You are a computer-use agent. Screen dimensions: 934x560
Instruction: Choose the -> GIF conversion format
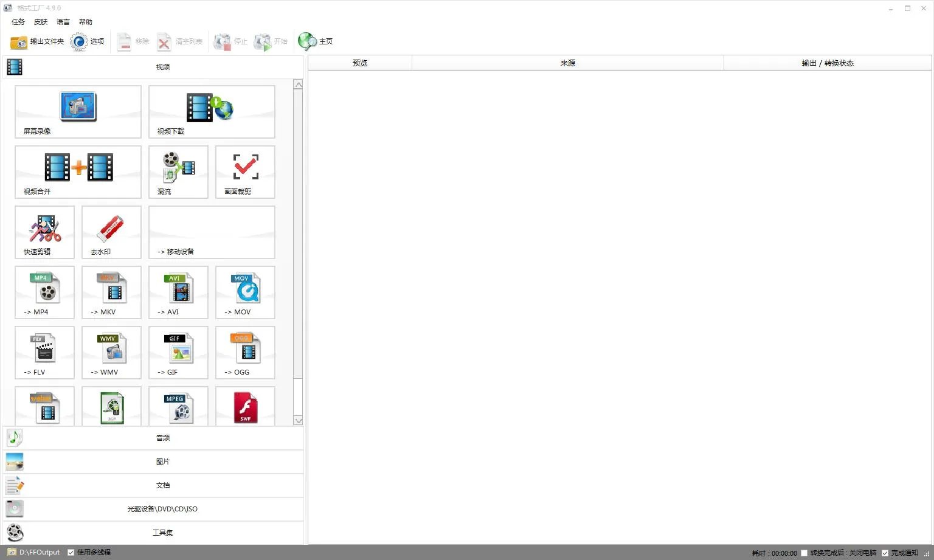tap(178, 352)
